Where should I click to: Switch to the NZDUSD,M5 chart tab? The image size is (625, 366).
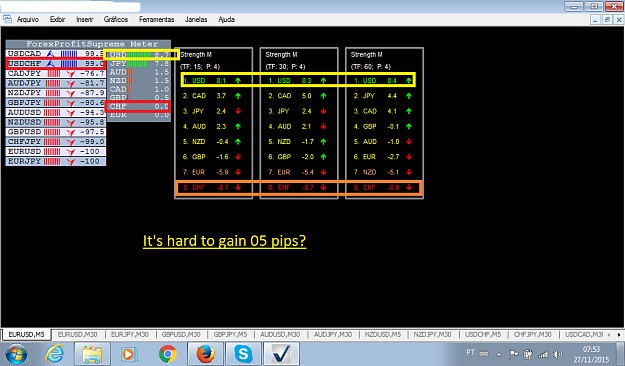(x=383, y=335)
